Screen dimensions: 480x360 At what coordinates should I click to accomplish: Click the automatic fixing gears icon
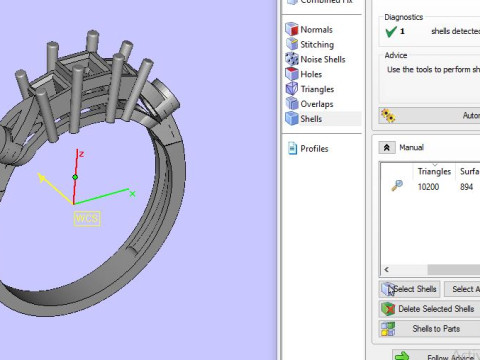coord(388,116)
